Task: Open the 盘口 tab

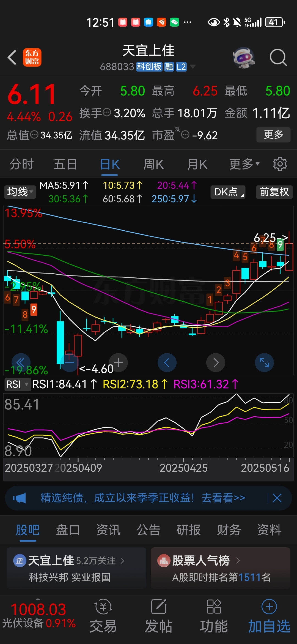Action: pyautogui.click(x=68, y=530)
